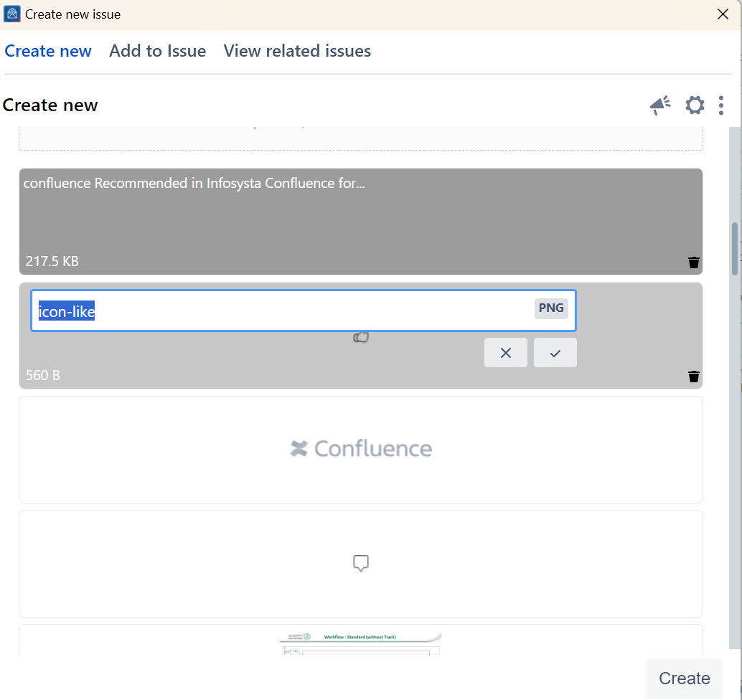Screen dimensions: 742x700
Task: Delete the confluence Recommended attachment
Action: click(693, 262)
